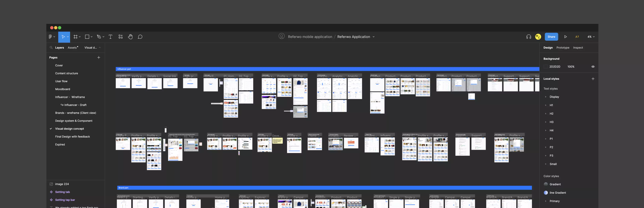Select the Text tool

tap(111, 37)
